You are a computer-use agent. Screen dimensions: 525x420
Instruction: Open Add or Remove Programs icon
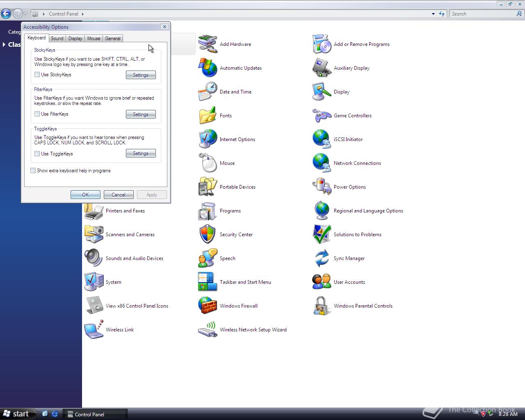point(322,44)
